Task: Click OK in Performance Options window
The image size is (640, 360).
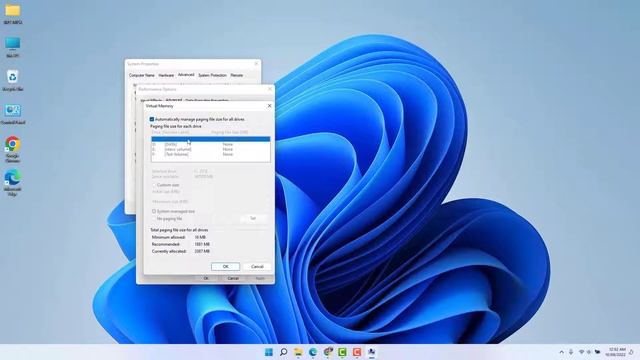Action: click(206, 278)
